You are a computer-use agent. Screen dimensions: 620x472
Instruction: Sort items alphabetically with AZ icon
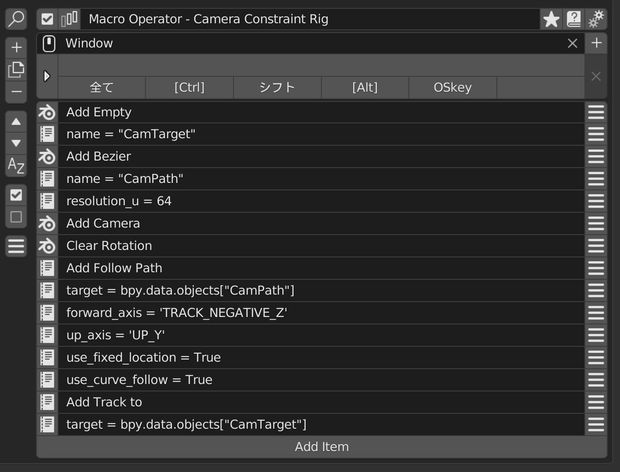pos(16,165)
